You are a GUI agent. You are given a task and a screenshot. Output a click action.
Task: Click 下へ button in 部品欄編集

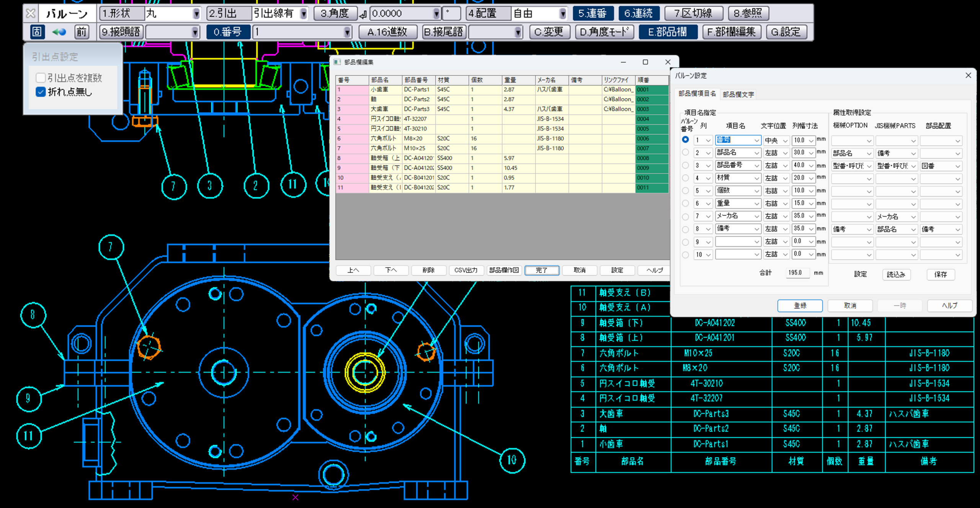[391, 270]
